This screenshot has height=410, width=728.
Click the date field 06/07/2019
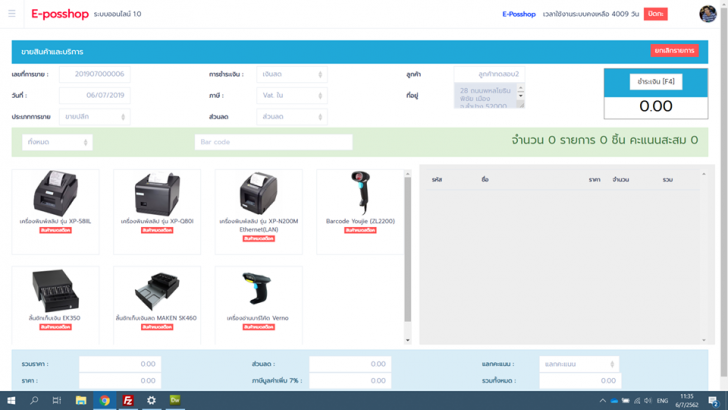pyautogui.click(x=95, y=95)
